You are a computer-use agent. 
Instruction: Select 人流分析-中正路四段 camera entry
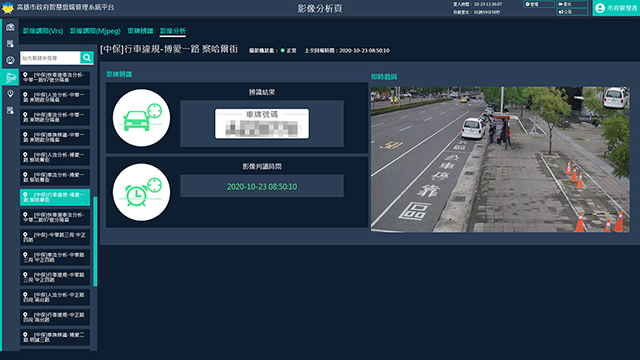(55, 298)
